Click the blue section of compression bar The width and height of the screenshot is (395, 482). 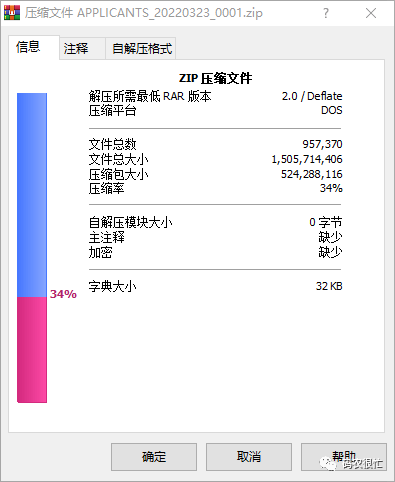coord(32,195)
